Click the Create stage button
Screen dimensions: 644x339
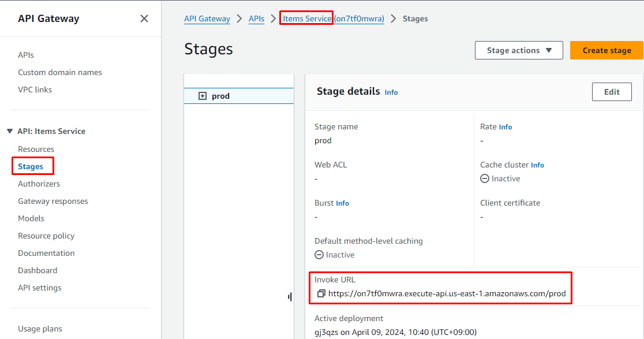(x=606, y=50)
